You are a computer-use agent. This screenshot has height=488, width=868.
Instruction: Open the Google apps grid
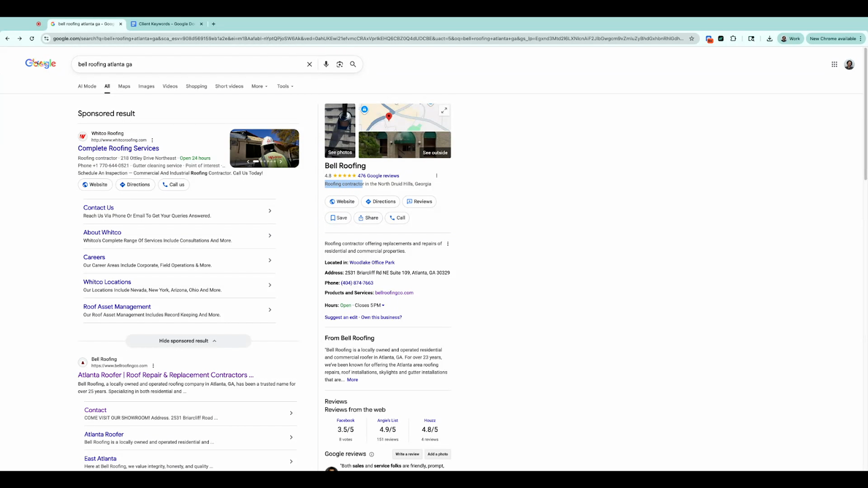tap(834, 64)
